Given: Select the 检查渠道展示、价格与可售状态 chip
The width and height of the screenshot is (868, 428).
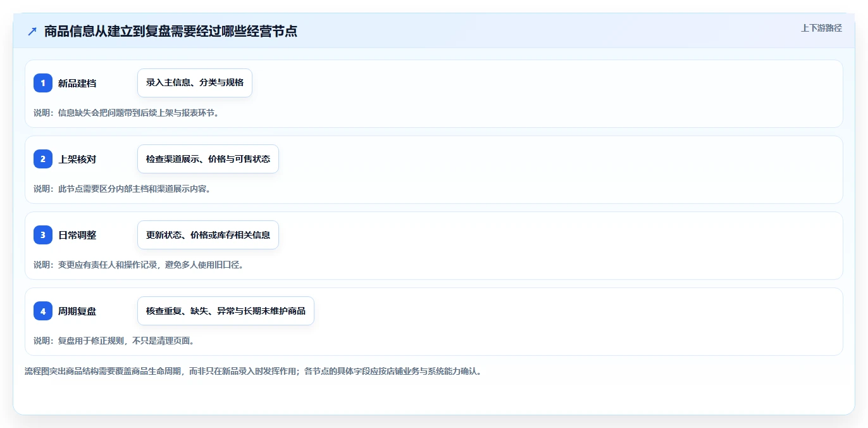Looking at the screenshot, I should click(x=208, y=159).
